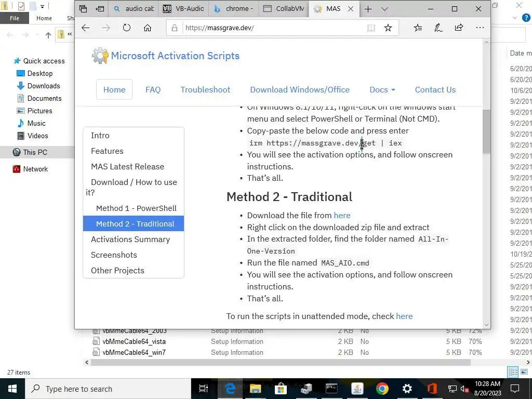Click the webpage vertical scrollbar thumb

pos(486,131)
